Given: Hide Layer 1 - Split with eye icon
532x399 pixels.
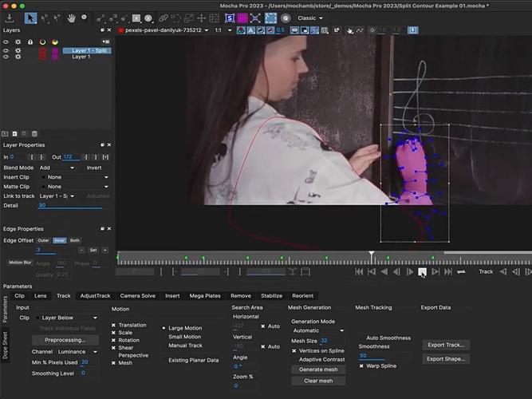Looking at the screenshot, I should [x=6, y=50].
